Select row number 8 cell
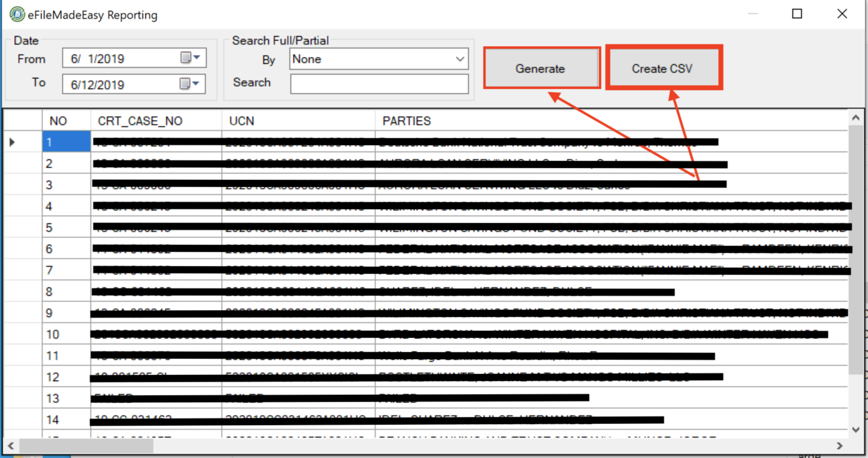The image size is (868, 458). pos(67,292)
